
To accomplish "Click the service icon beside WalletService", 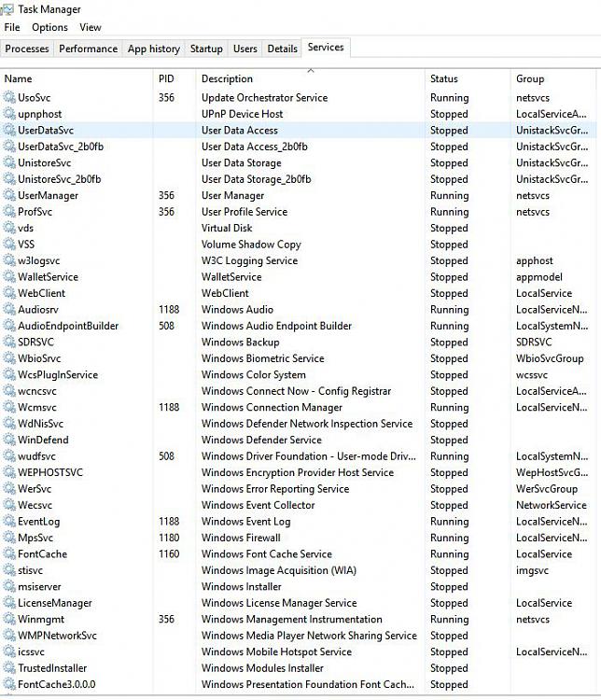I will coord(9,277).
